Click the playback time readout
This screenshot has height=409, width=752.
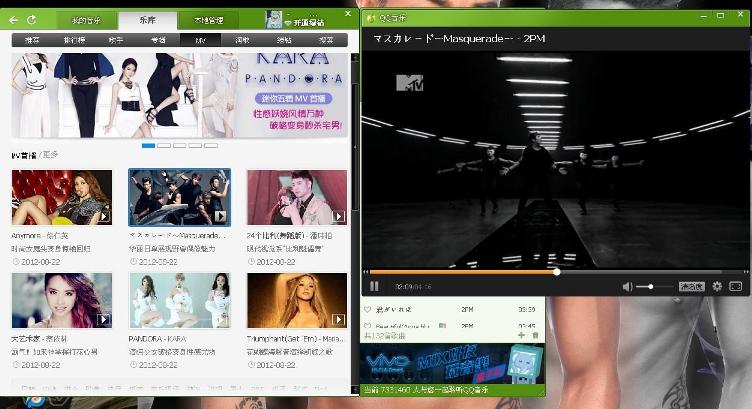click(x=413, y=287)
